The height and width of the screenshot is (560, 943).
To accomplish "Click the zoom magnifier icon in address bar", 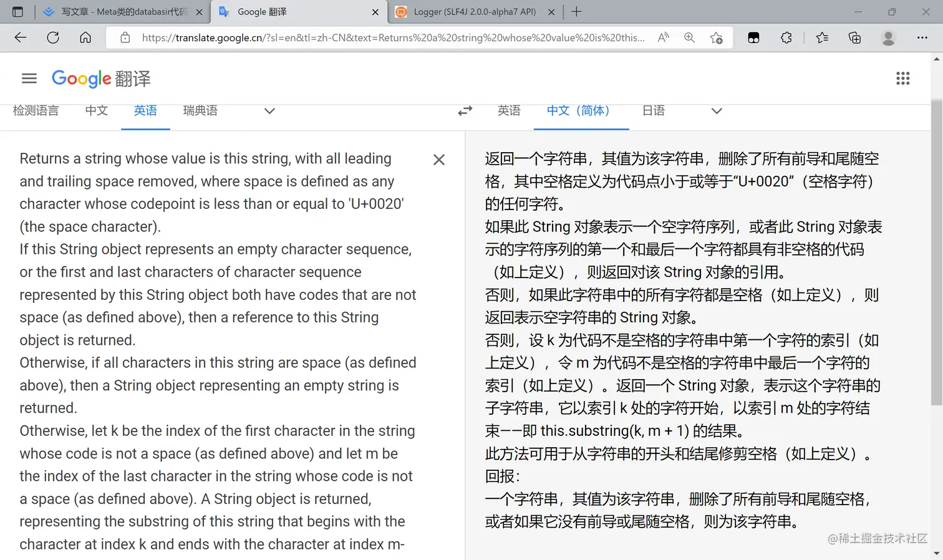I will tap(689, 37).
